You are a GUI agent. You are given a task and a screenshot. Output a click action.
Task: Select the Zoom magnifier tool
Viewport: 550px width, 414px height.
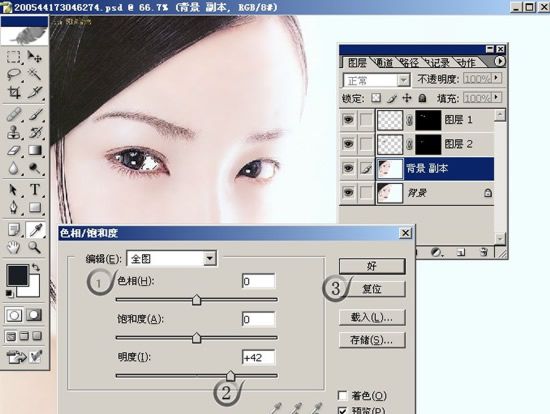tap(34, 248)
